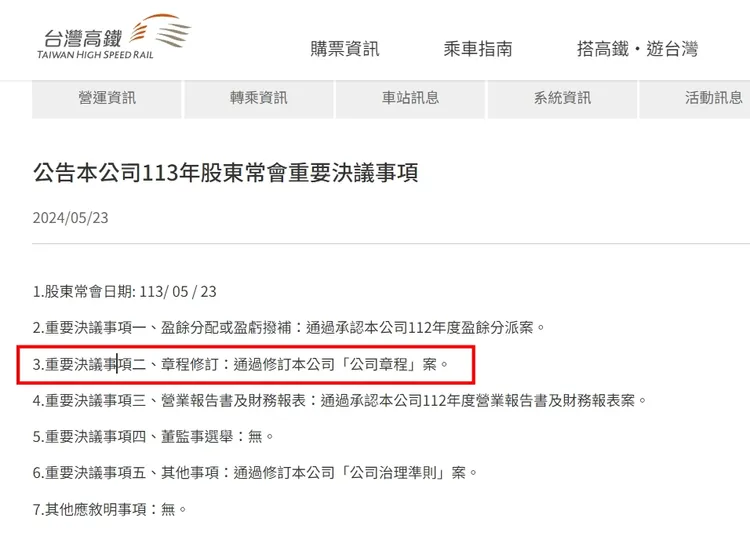Click item 2 about 盈餘分配或盈虧撥補
The image size is (750, 555).
click(289, 328)
